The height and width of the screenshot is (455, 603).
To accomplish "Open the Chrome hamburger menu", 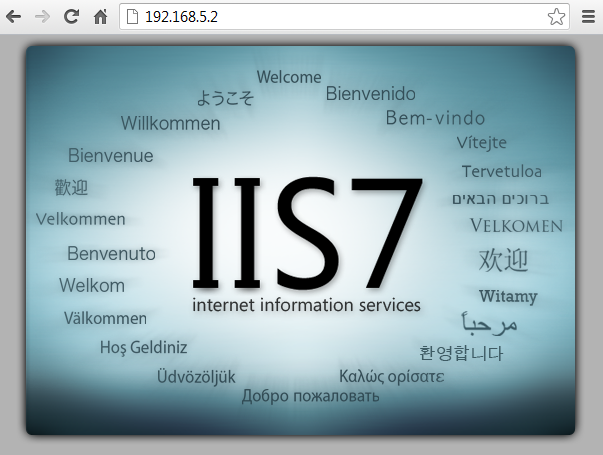I will [x=588, y=17].
